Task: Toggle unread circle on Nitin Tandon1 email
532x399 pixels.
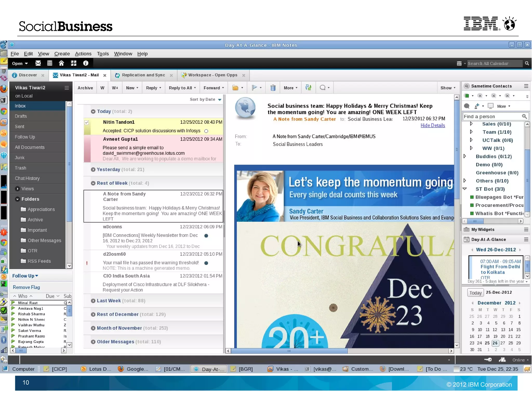Action: (x=206, y=131)
